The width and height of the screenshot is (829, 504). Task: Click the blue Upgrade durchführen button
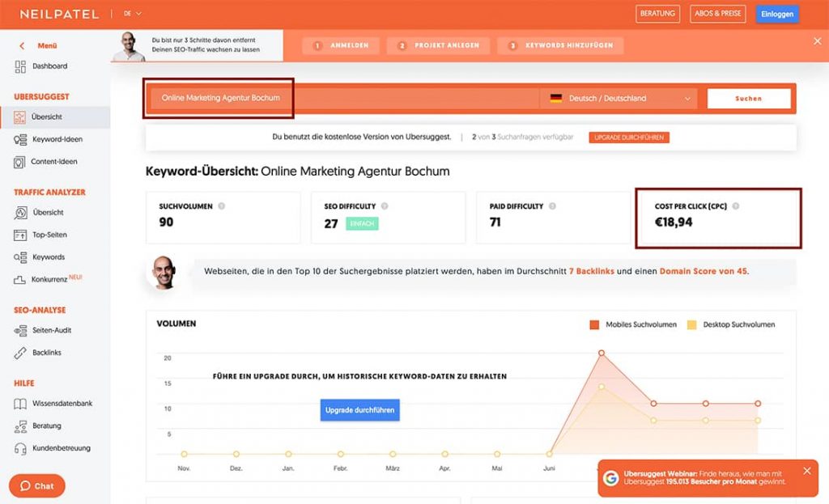pos(359,410)
